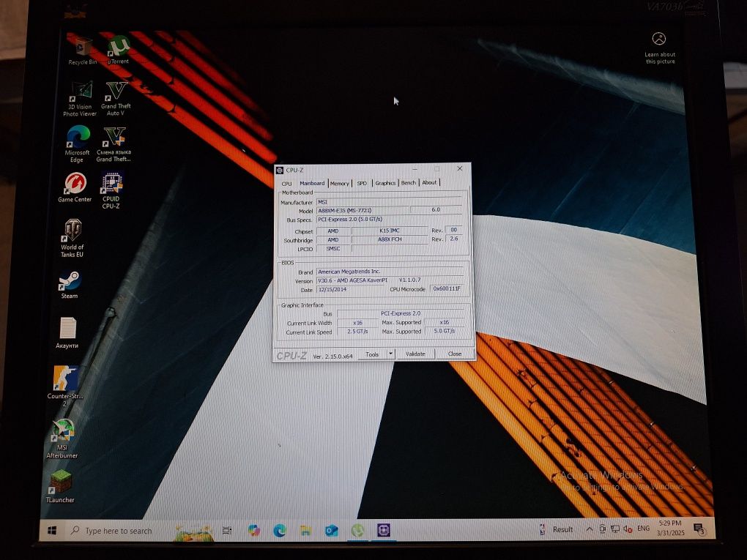Select the Grand Theft Auto V shortcut

(x=116, y=99)
